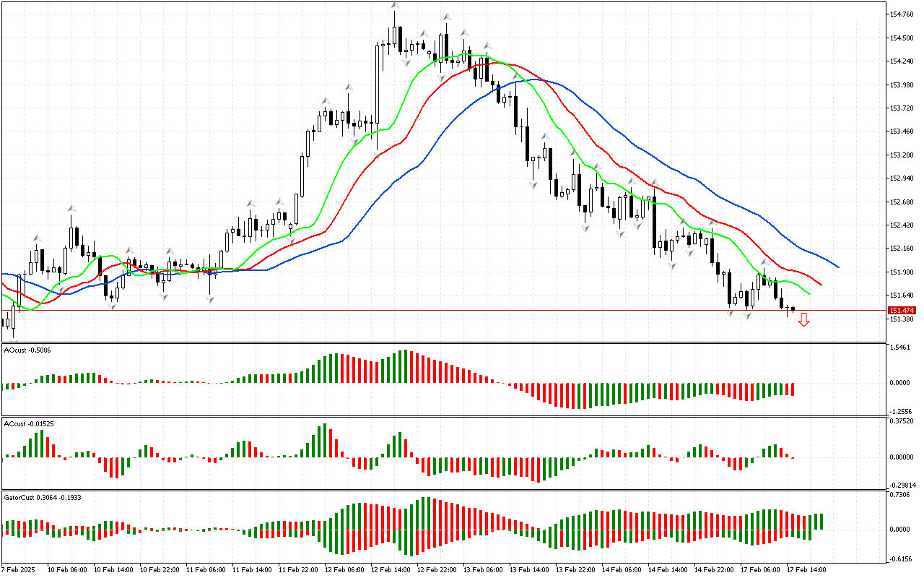Screen dimensions: 924x578
Task: Click the 7 Feb 2025 date label
Action: pyautogui.click(x=19, y=569)
